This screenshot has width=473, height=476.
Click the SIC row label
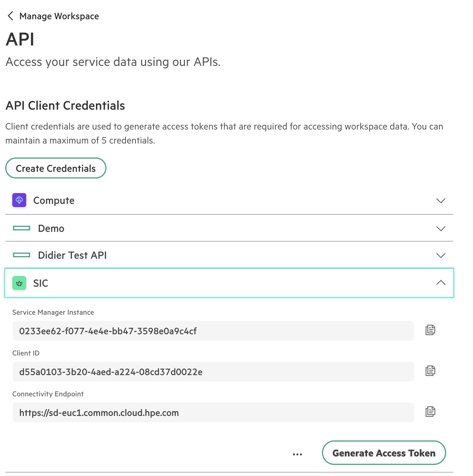41,283
